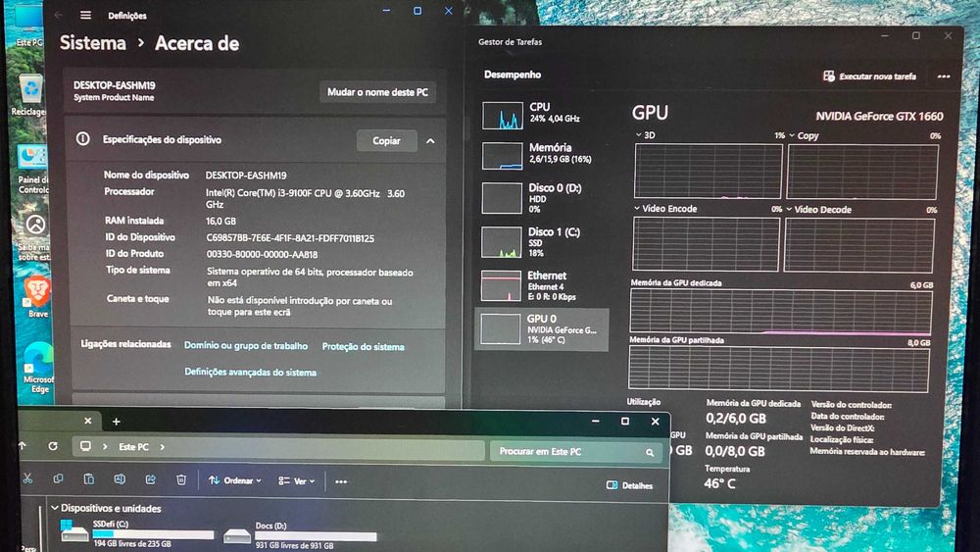This screenshot has height=552, width=980.
Task: Click the Brave desktop icon
Action: 37,296
